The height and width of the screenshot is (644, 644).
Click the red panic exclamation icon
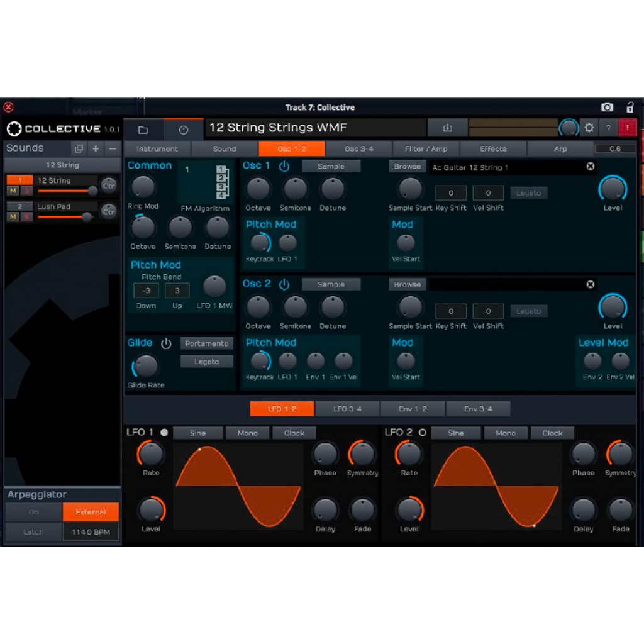pyautogui.click(x=628, y=128)
